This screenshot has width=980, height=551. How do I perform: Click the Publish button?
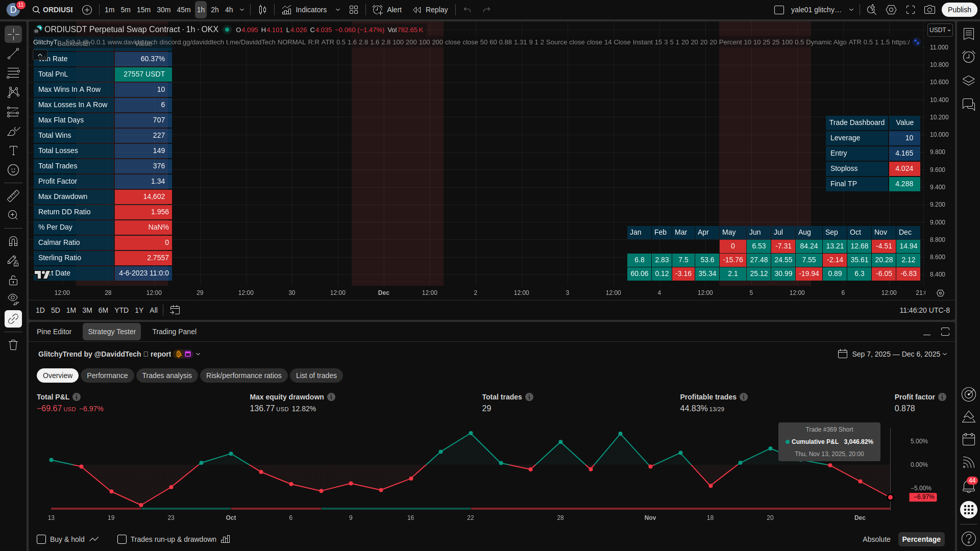(959, 10)
